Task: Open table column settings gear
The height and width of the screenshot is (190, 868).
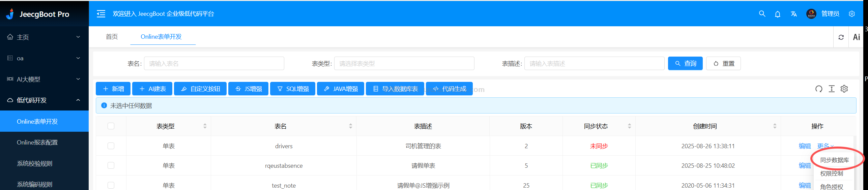Action: pyautogui.click(x=844, y=89)
